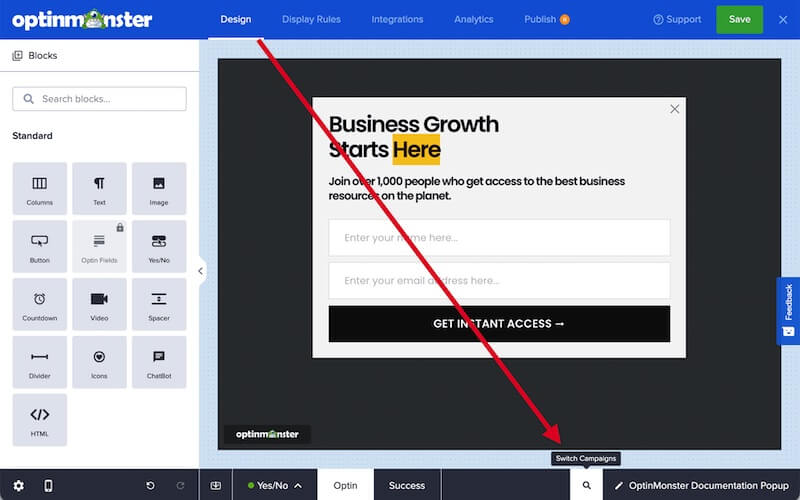Add a ChatBot block
The height and width of the screenshot is (500, 800).
click(x=159, y=362)
